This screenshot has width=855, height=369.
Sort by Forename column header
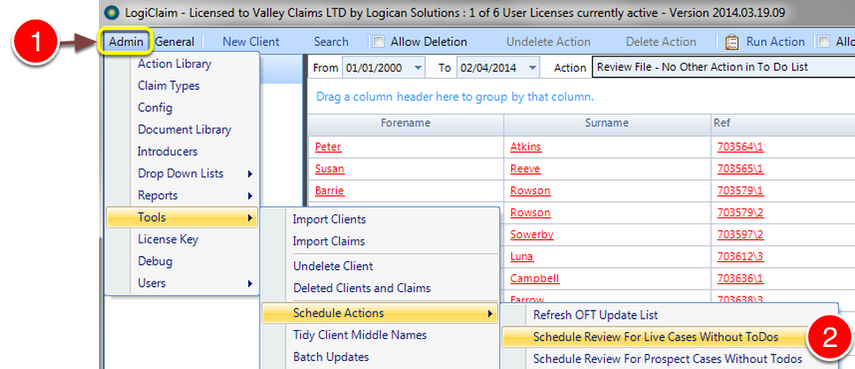(406, 123)
